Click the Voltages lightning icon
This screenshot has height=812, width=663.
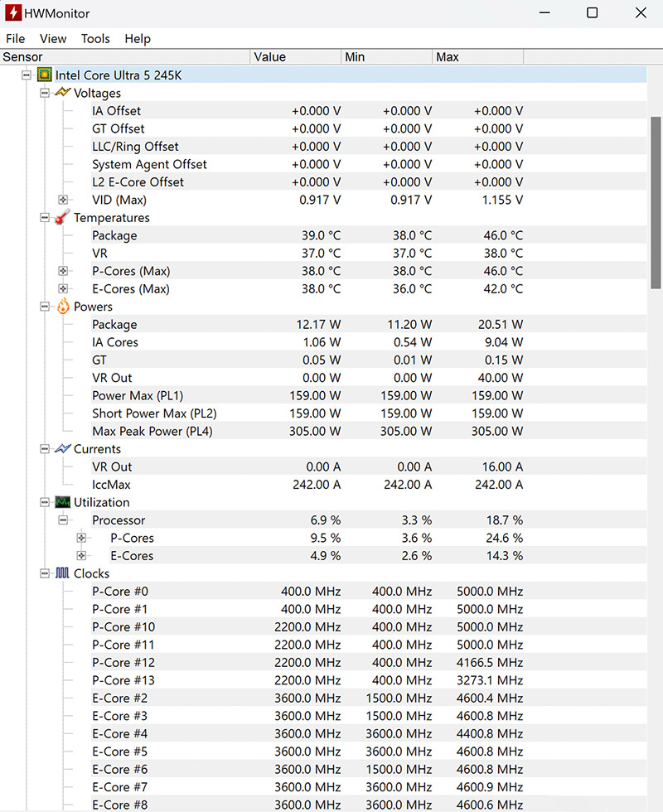(x=63, y=93)
